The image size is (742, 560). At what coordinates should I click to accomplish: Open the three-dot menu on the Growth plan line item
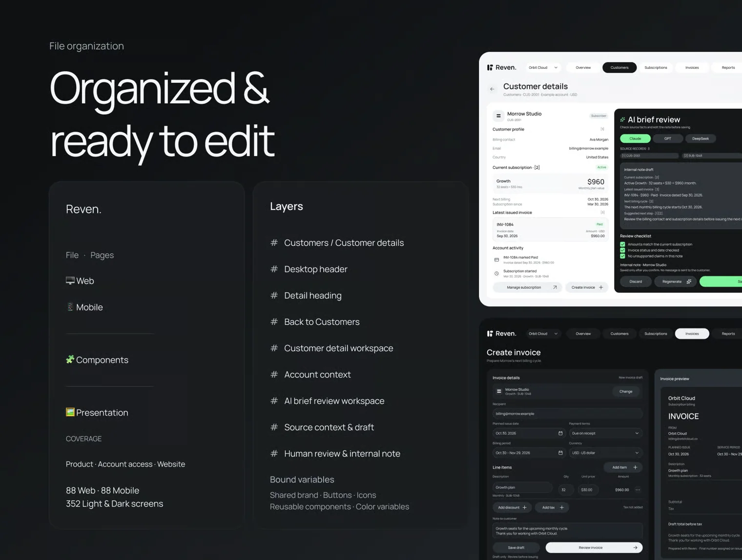(638, 490)
